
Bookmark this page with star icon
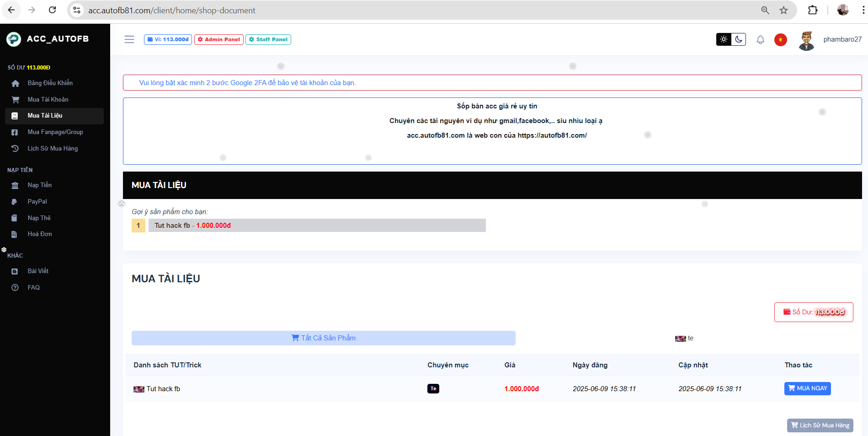click(784, 10)
